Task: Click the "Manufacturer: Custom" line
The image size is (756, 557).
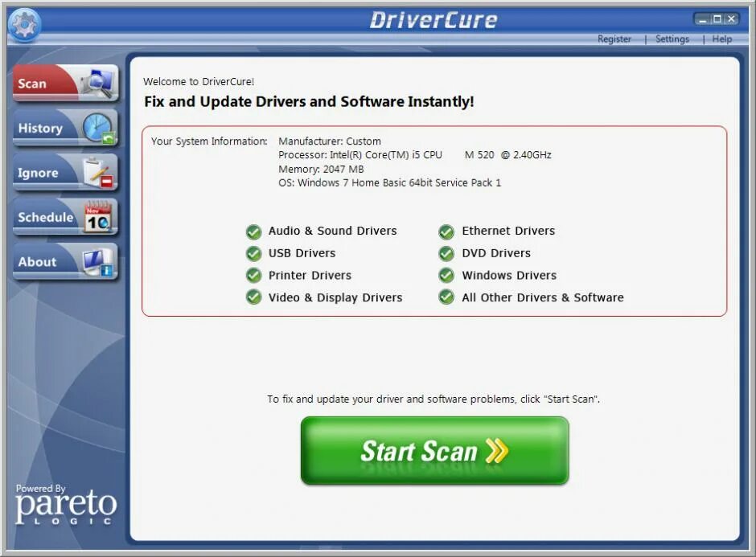Action: tap(329, 141)
